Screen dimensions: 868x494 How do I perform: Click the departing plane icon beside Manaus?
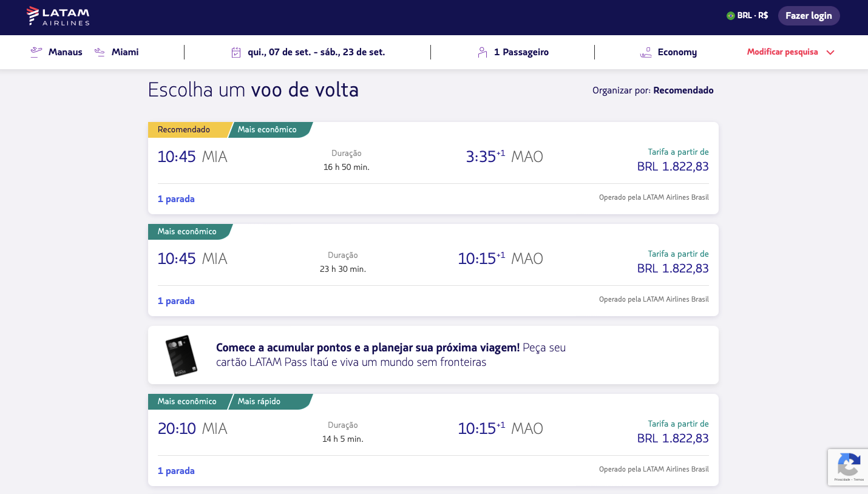(36, 52)
